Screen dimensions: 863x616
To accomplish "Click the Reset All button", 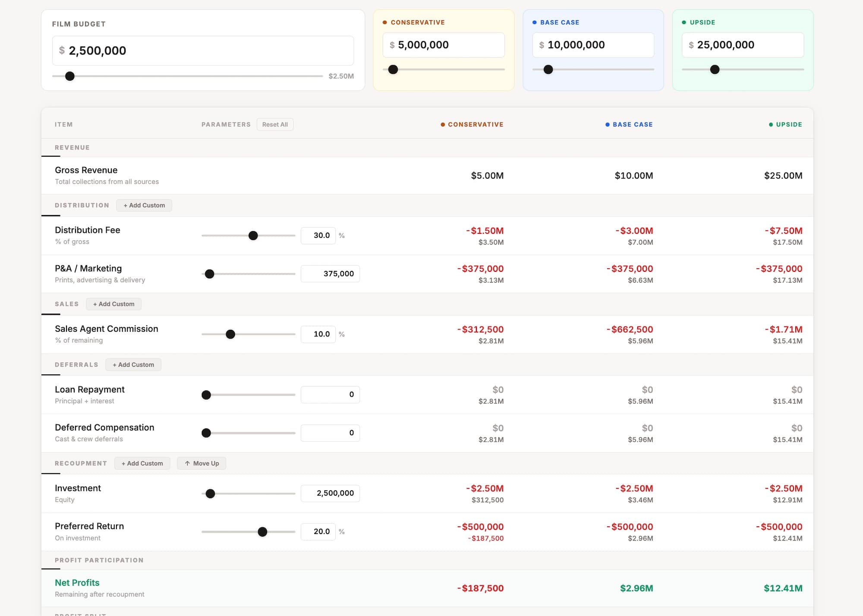I will 275,124.
